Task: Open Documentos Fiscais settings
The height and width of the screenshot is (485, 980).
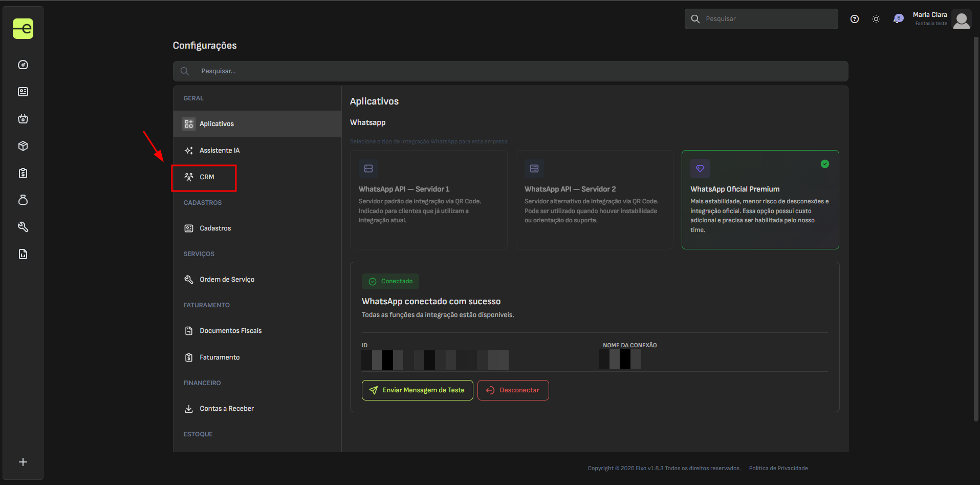Action: pyautogui.click(x=257, y=331)
